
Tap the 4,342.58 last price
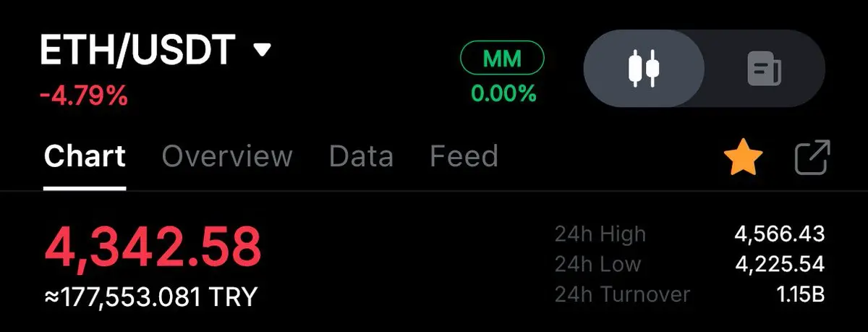tap(152, 247)
